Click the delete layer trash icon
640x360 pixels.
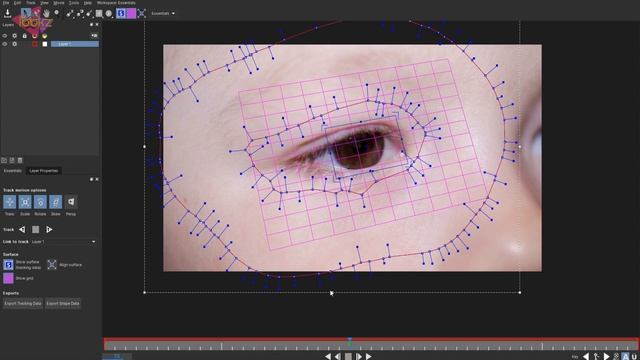click(20, 160)
